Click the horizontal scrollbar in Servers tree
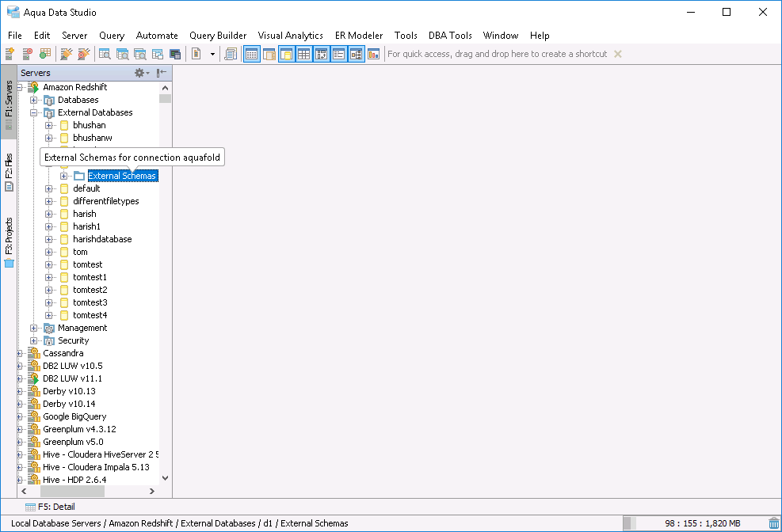The width and height of the screenshot is (782, 532). [x=72, y=491]
